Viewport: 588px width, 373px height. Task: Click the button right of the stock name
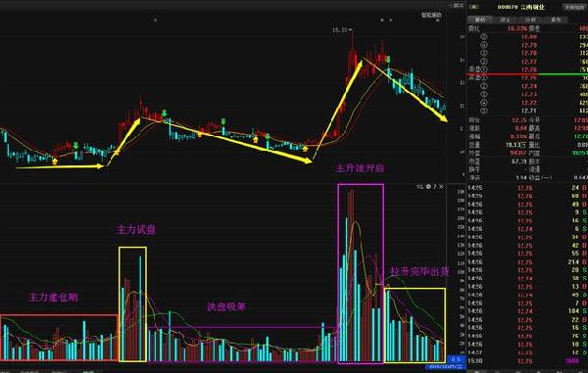[x=573, y=7]
